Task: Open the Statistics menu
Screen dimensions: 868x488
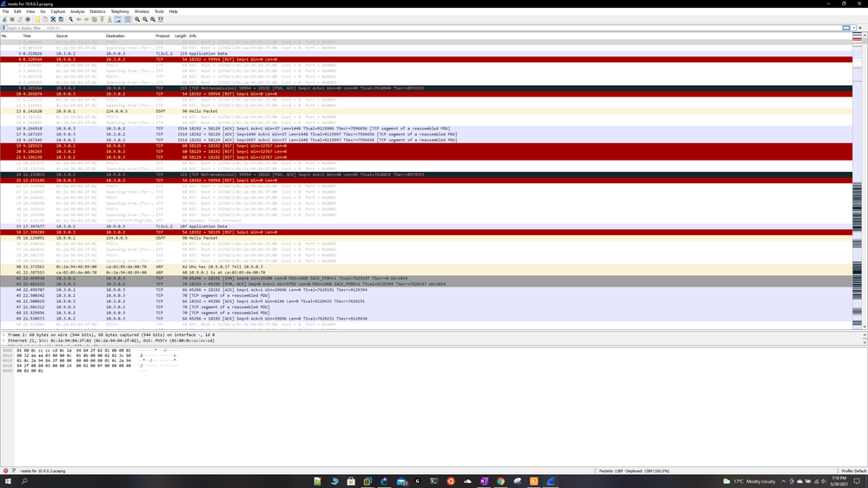Action: (97, 11)
